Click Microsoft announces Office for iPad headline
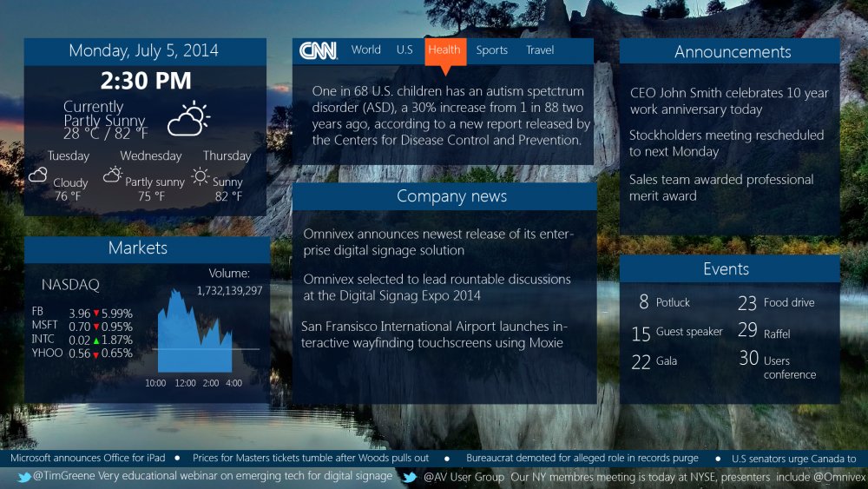Screen dimensions: 868x489 [88, 458]
